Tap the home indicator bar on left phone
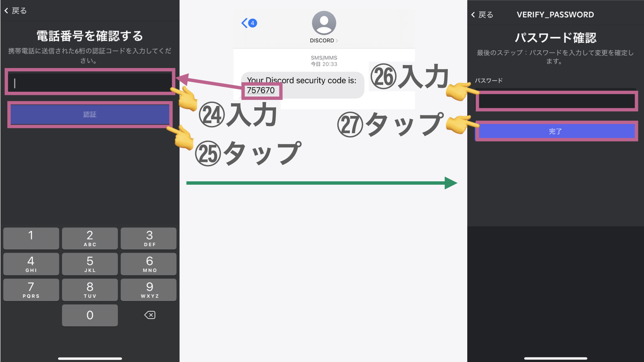The image size is (644, 362). click(x=90, y=358)
